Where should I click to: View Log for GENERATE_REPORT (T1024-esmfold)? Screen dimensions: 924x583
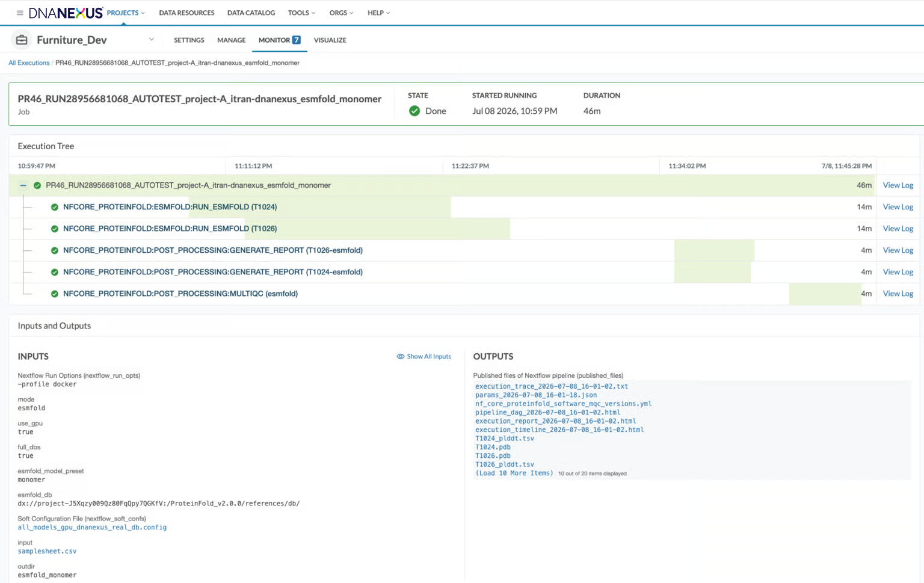click(898, 272)
